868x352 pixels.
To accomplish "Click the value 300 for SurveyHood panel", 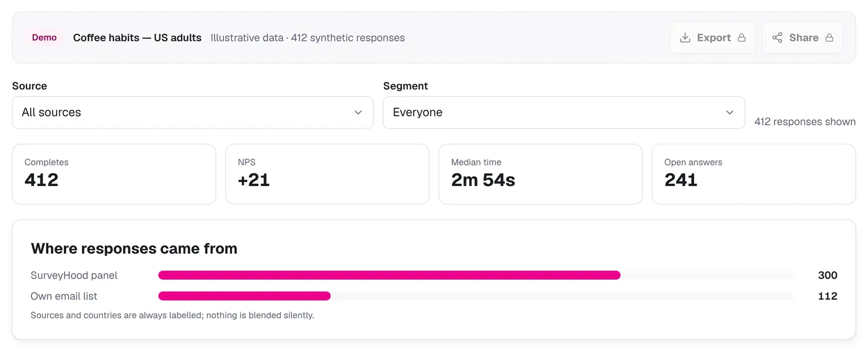I will (x=828, y=275).
